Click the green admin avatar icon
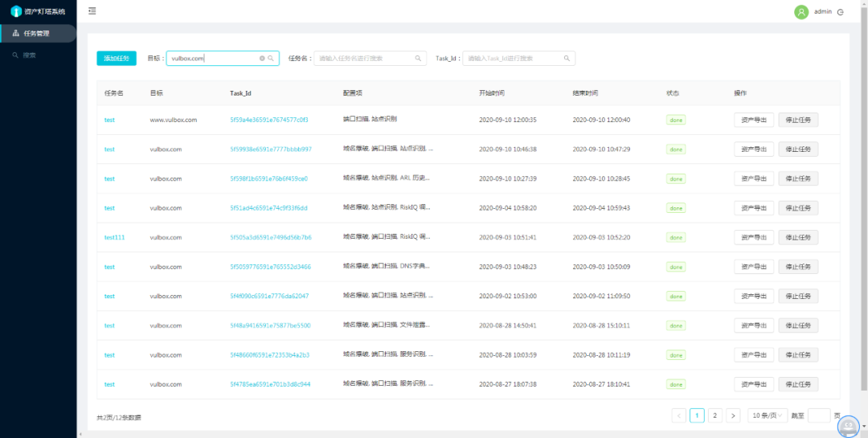Viewport: 868px width, 438px height. [x=801, y=11]
